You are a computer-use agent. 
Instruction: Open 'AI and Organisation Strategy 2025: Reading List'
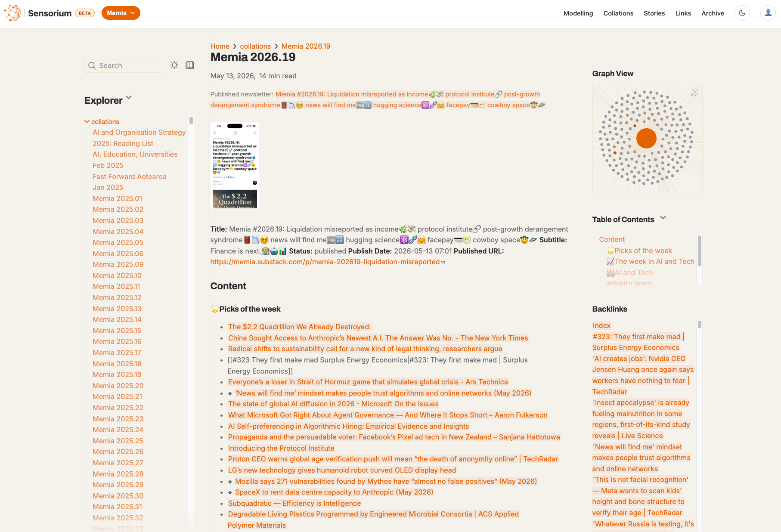pos(139,138)
